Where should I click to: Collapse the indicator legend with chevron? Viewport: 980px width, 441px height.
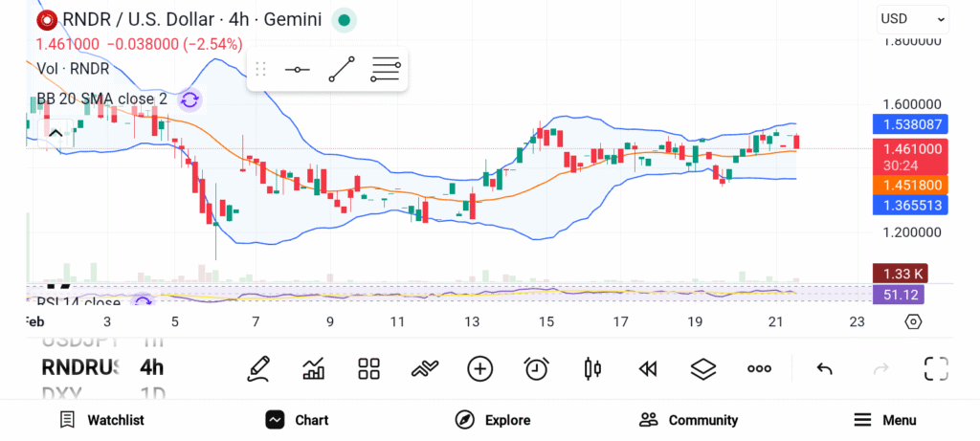(x=55, y=133)
